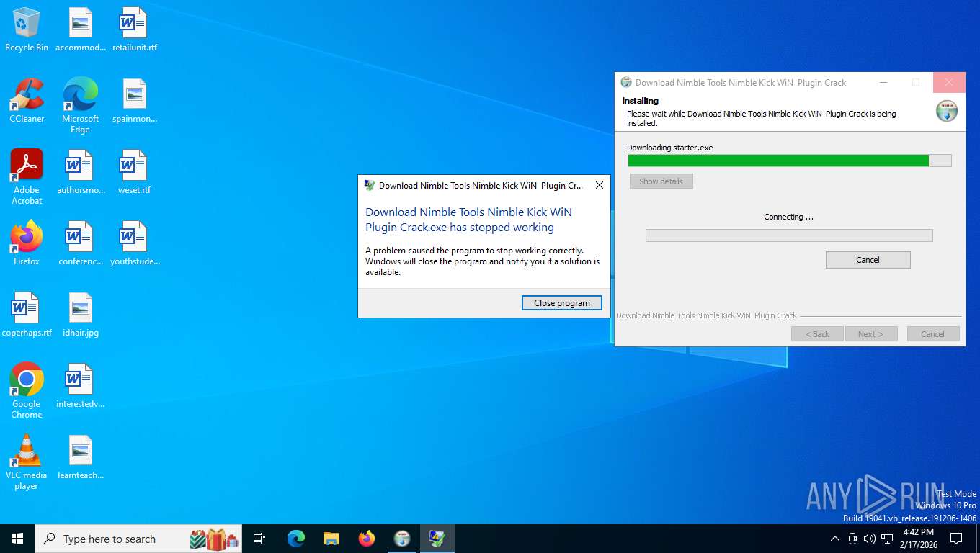Viewport: 980px width, 553px height.
Task: Switch to the installer taskbar icon
Action: pos(402,539)
